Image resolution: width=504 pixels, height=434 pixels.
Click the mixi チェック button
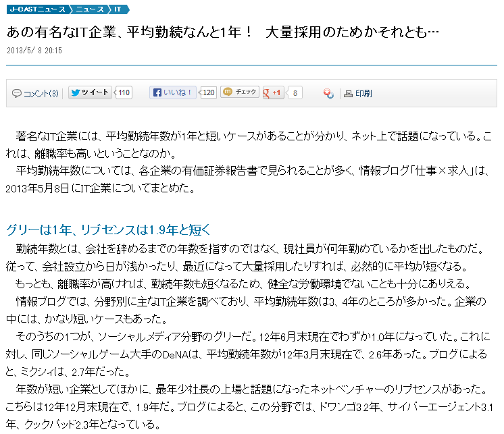[x=240, y=92]
